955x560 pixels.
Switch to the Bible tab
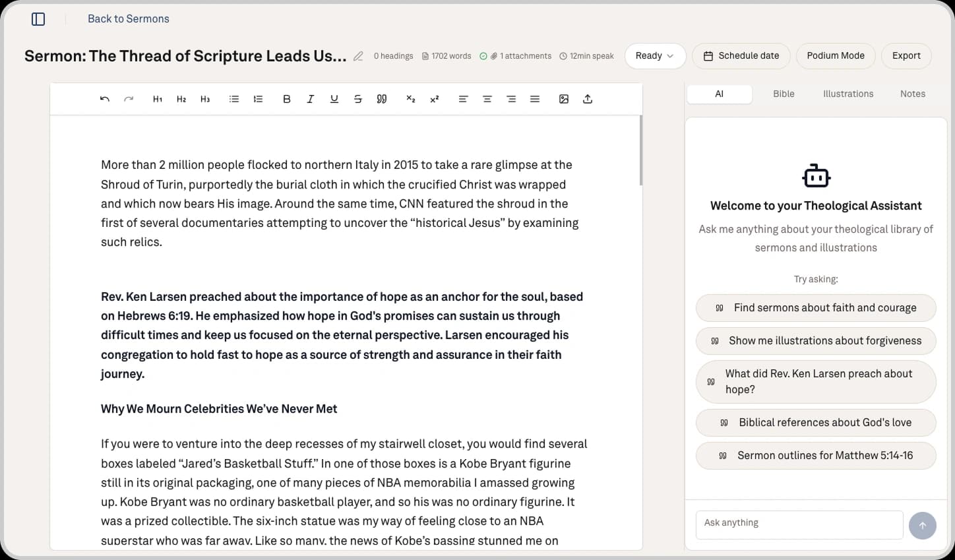(784, 94)
